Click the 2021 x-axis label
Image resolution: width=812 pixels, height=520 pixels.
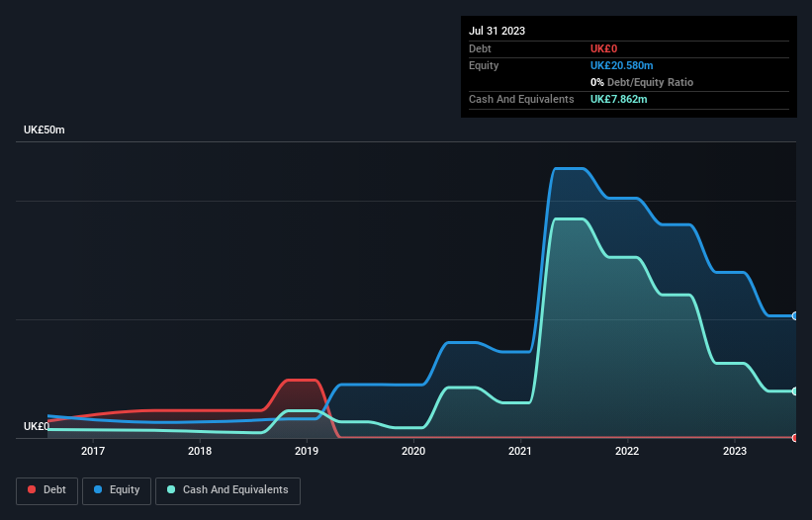tap(520, 451)
